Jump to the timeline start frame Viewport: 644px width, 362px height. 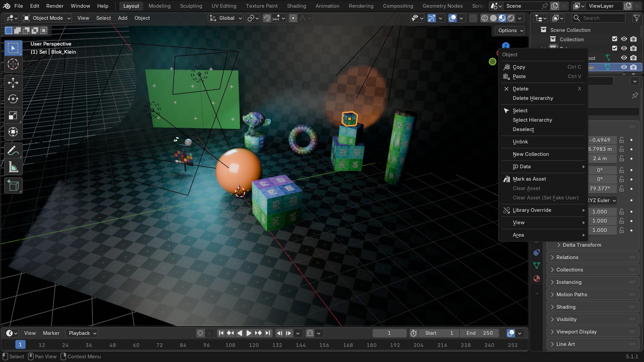click(221, 333)
